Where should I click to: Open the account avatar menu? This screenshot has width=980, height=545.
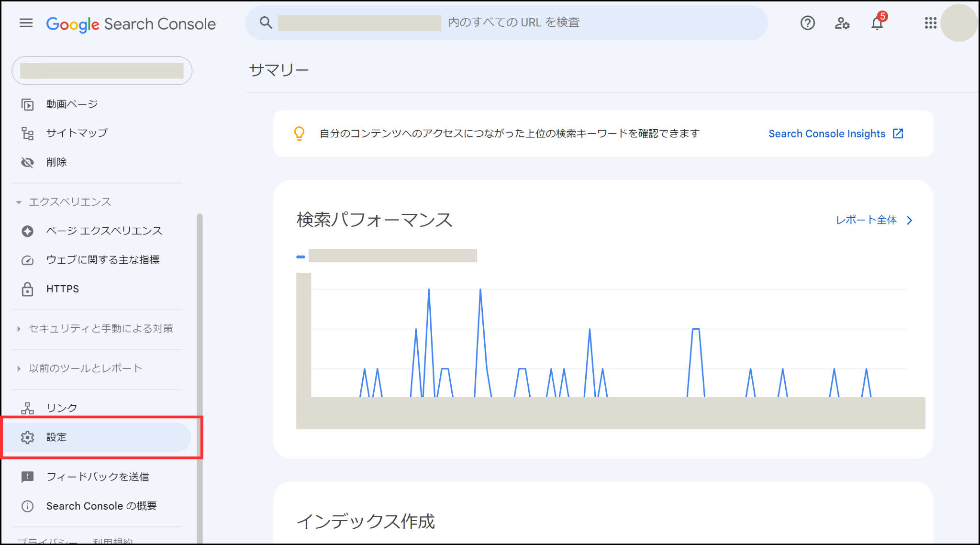coord(958,23)
